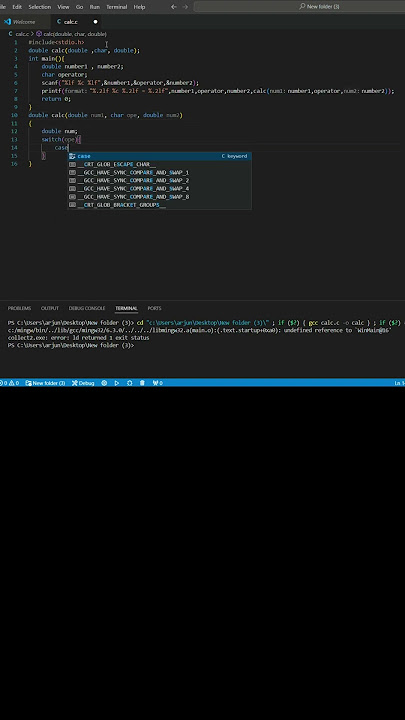Viewport: 405px width, 720px height.
Task: Click the forward navigation arrow in title bar
Action: 185,7
